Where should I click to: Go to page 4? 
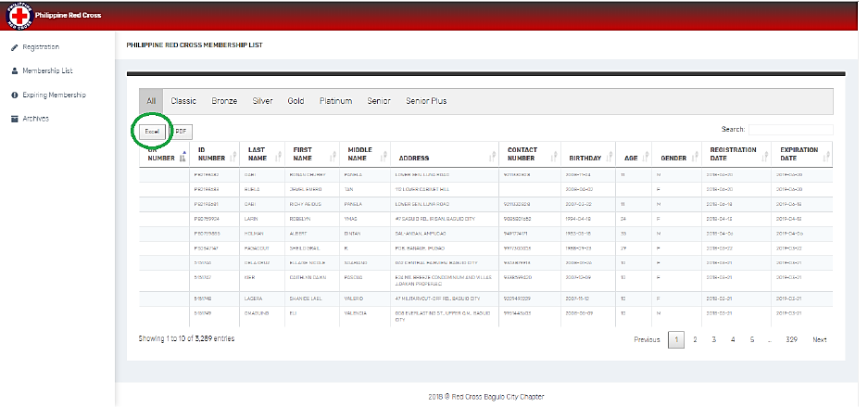(x=733, y=339)
